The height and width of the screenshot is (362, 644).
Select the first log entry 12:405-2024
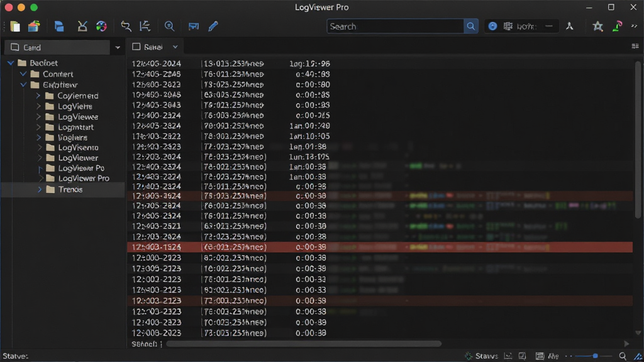click(156, 63)
